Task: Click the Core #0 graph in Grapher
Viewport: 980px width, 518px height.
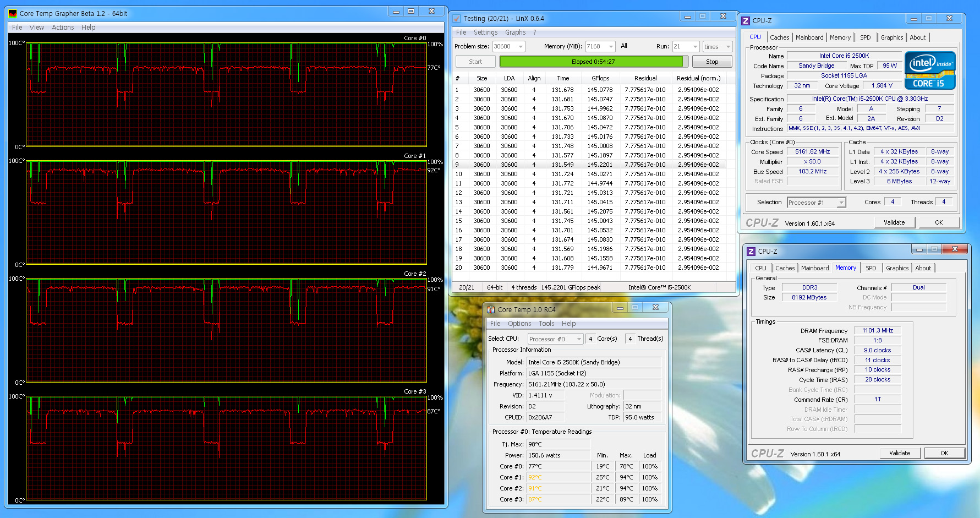Action: coord(226,95)
